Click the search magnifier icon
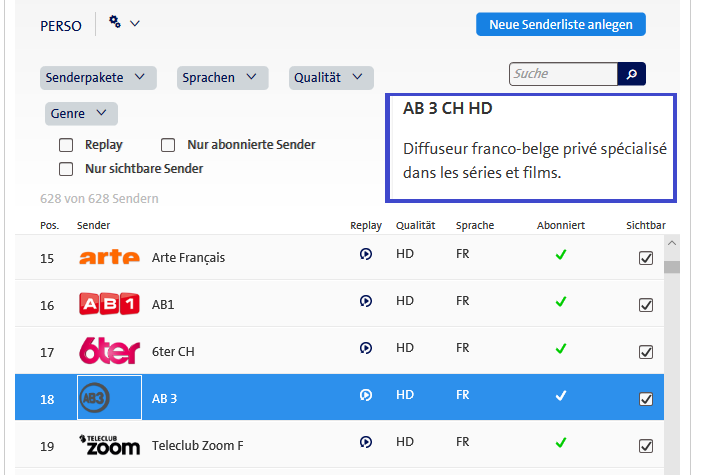This screenshot has width=703, height=475. coord(632,74)
